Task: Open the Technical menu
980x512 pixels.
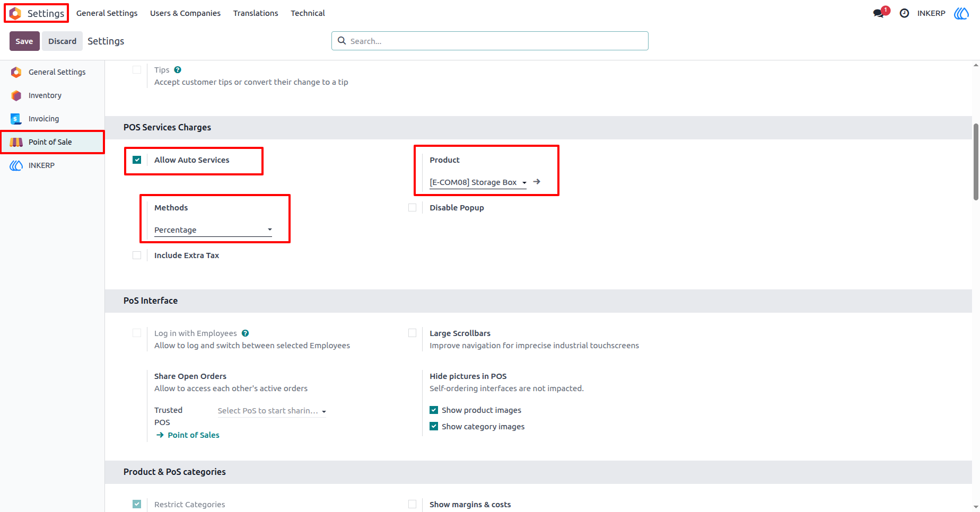Action: (x=308, y=13)
